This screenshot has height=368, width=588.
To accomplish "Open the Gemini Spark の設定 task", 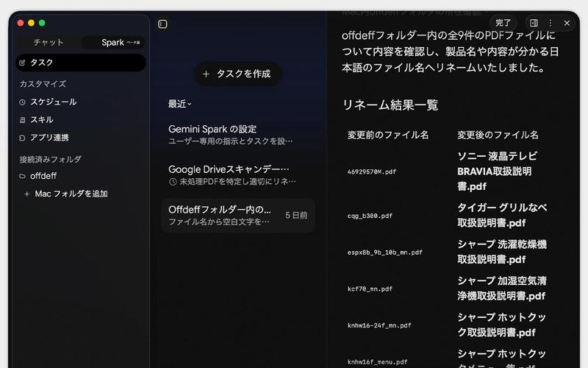I will pos(237,135).
